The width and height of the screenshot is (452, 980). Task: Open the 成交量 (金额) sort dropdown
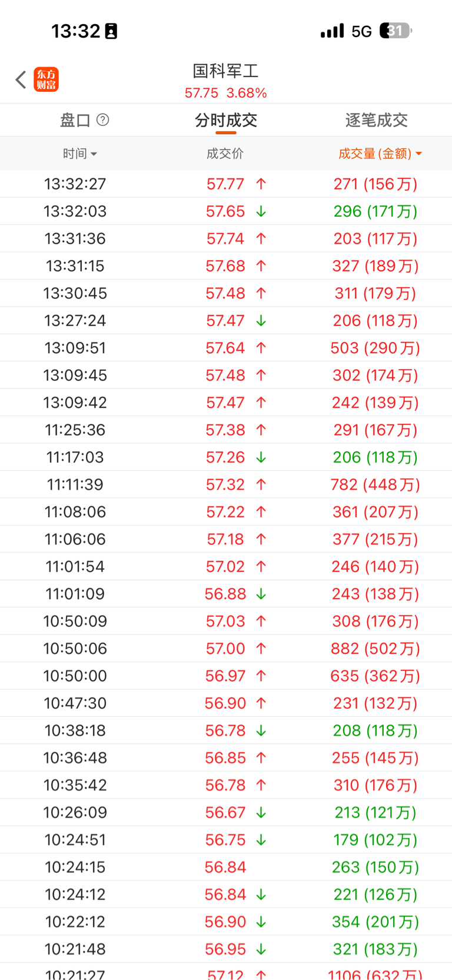click(x=380, y=154)
